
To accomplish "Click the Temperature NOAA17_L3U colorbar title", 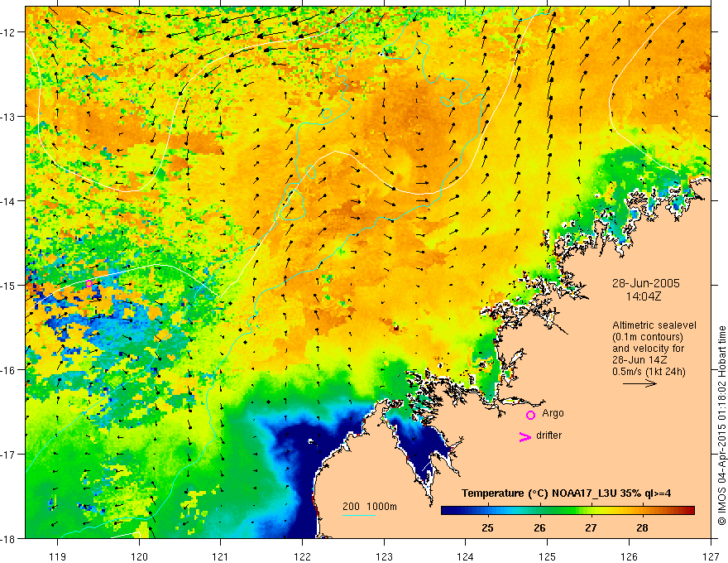I will [566, 493].
